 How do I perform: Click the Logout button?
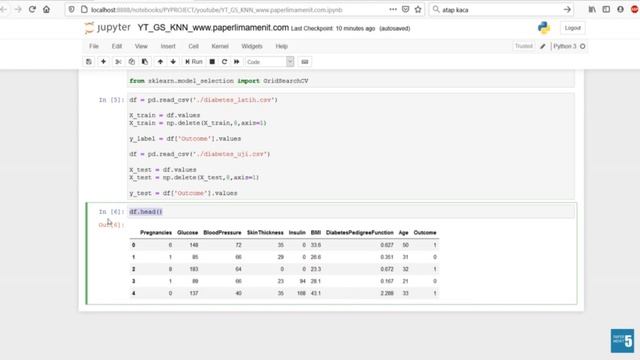(x=572, y=28)
